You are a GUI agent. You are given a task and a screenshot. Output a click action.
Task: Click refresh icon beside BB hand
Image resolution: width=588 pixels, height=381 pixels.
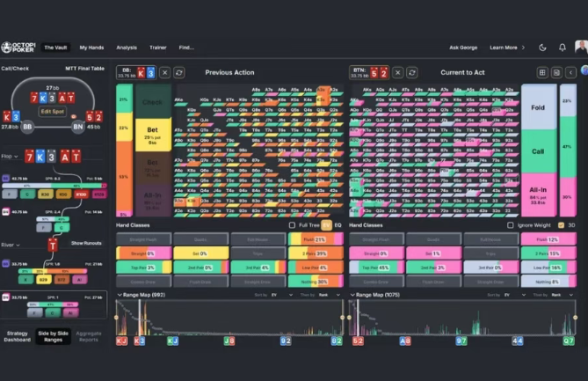pyautogui.click(x=179, y=72)
